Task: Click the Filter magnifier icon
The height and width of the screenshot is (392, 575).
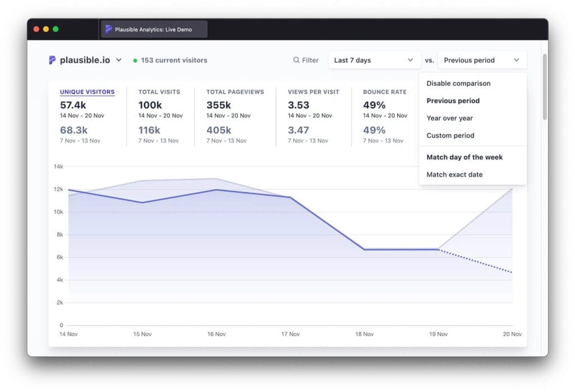Action: pyautogui.click(x=296, y=60)
